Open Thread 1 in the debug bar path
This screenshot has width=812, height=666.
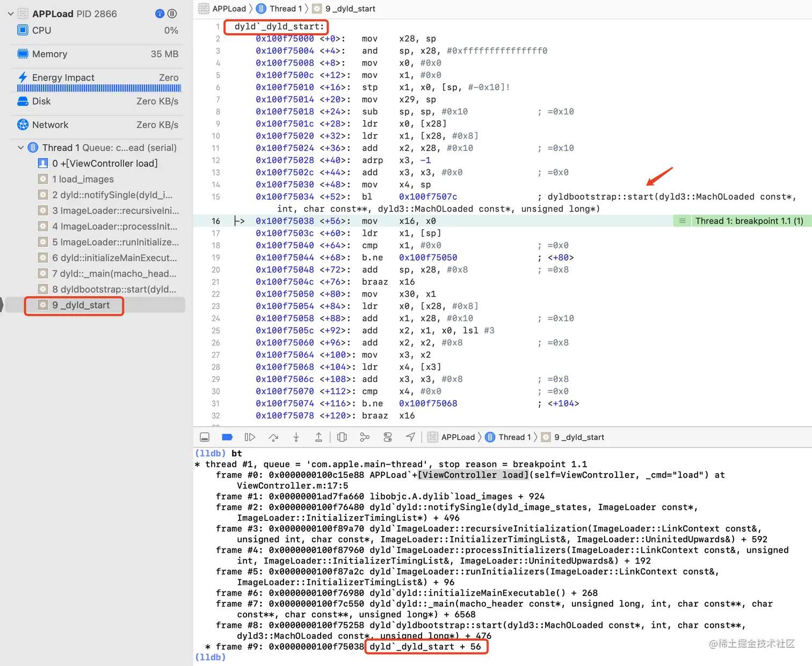point(508,437)
